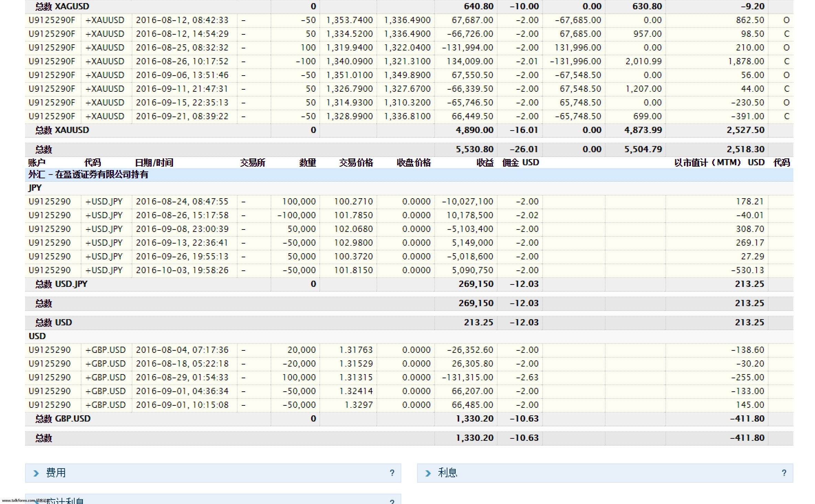This screenshot has width=815, height=504.
Task: Click grand total proceeds 5,530.80
Action: [x=475, y=149]
